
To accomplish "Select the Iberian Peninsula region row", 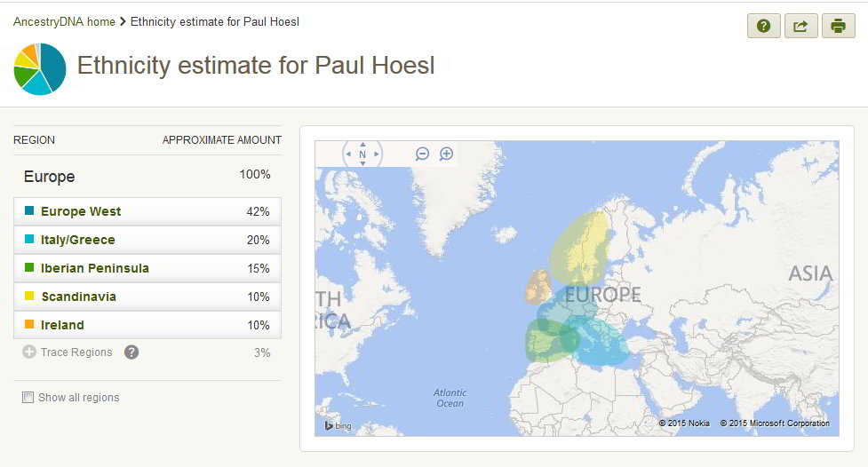I will pos(147,268).
